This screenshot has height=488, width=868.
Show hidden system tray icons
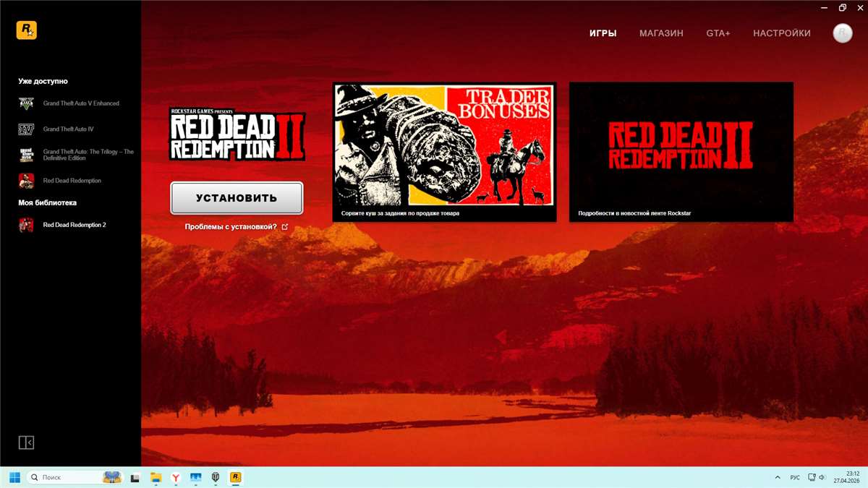(778, 478)
